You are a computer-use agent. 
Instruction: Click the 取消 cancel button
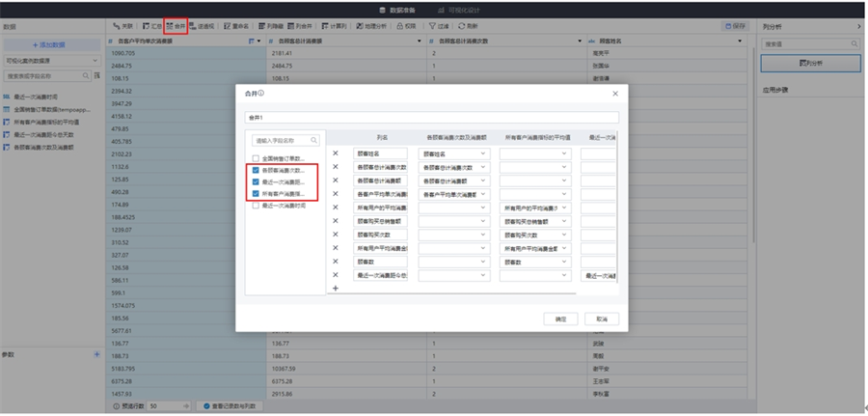(x=601, y=318)
